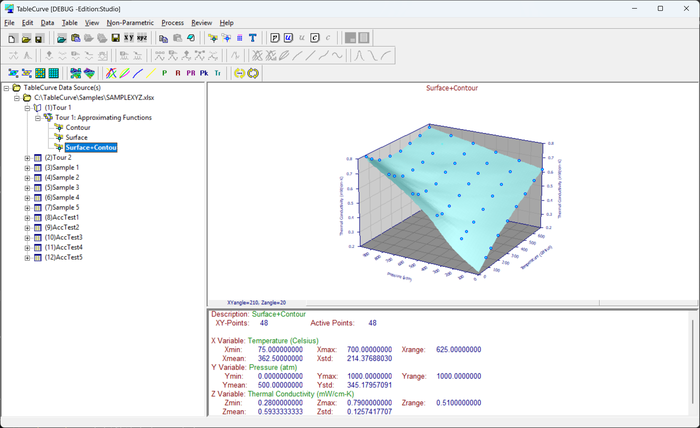Collapse the (1)Tour 1 tree node

[27, 108]
